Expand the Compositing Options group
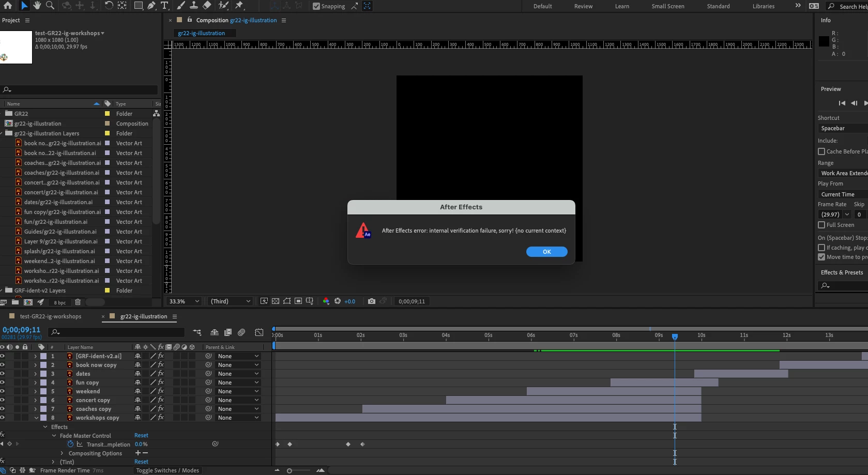Viewport: 868px width, 475px height. pyautogui.click(x=62, y=453)
